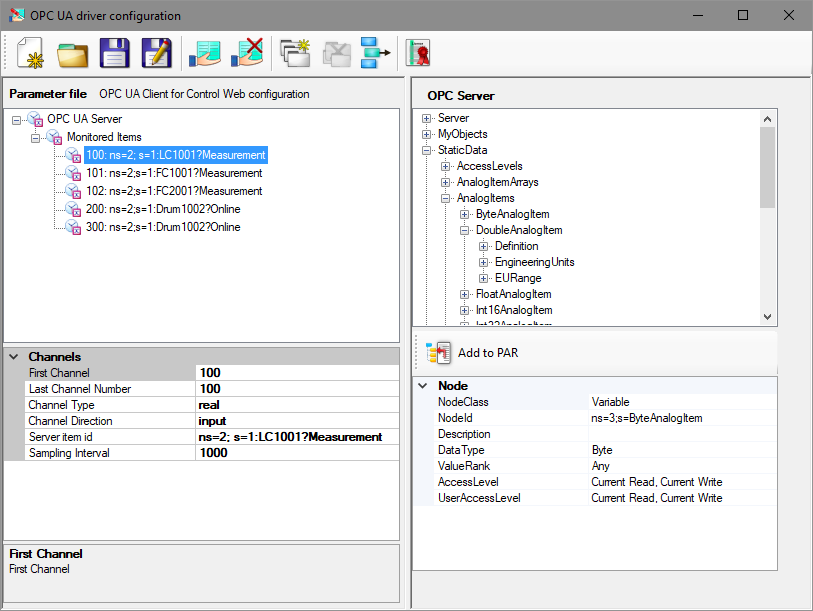Expand the Int16AnalogItem tree node
The height and width of the screenshot is (611, 813).
[465, 310]
